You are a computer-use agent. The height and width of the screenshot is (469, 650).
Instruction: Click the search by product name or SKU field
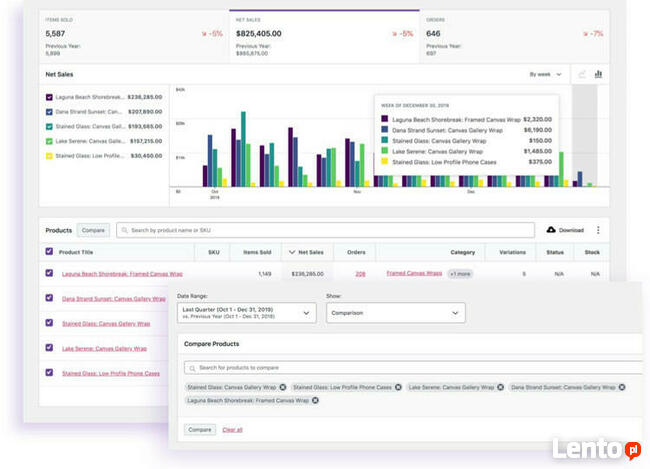point(325,230)
